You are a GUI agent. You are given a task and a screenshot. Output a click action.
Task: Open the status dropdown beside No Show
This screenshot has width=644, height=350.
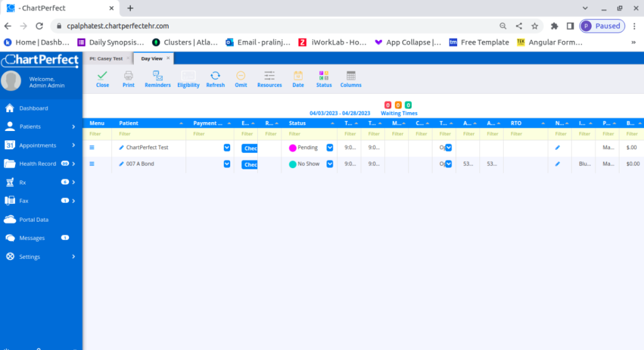(330, 164)
